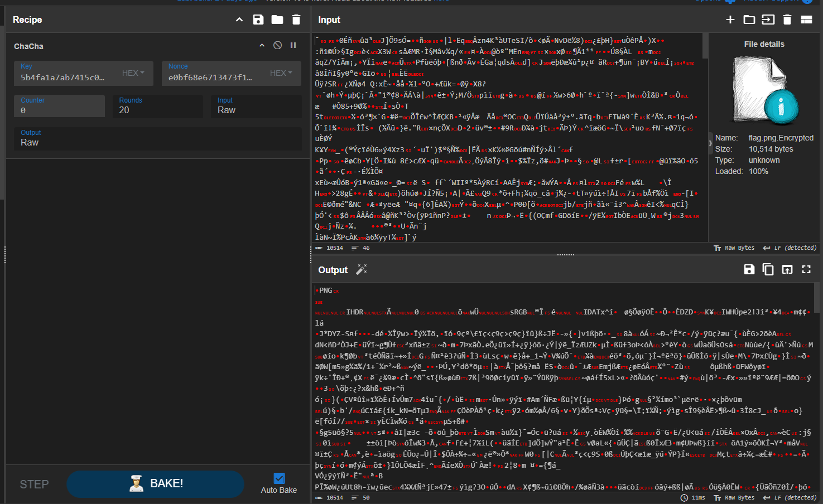Open the input Raw Bytes encoding menu

[734, 248]
